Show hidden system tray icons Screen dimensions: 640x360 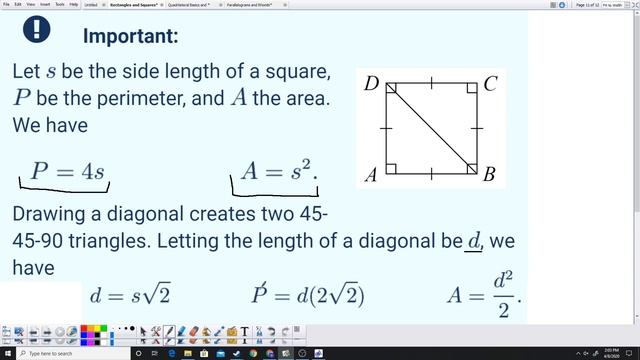tap(578, 353)
